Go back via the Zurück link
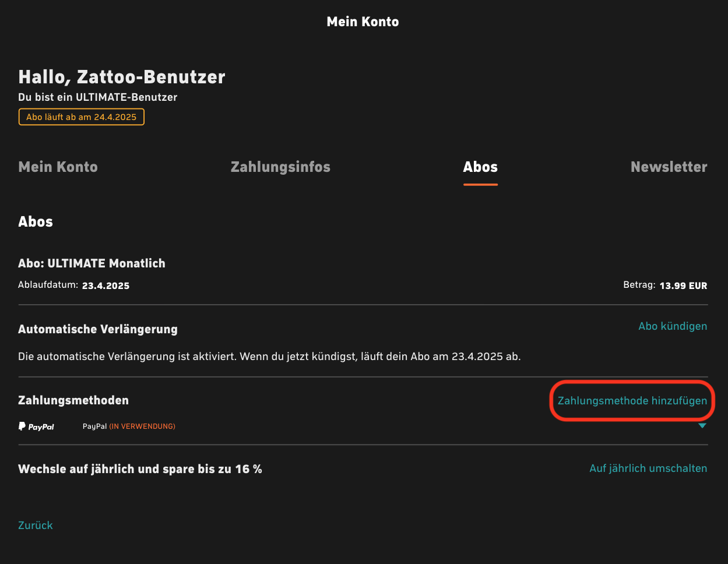 (36, 525)
